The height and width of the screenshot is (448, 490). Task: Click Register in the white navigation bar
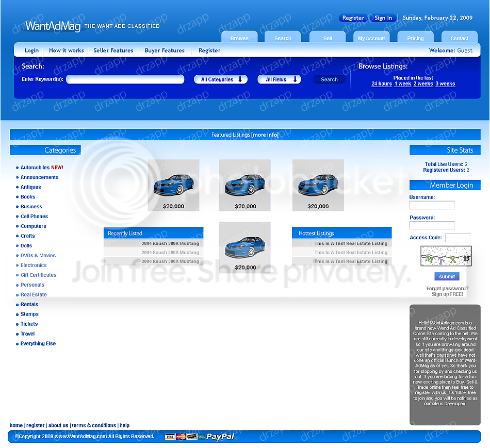point(209,51)
